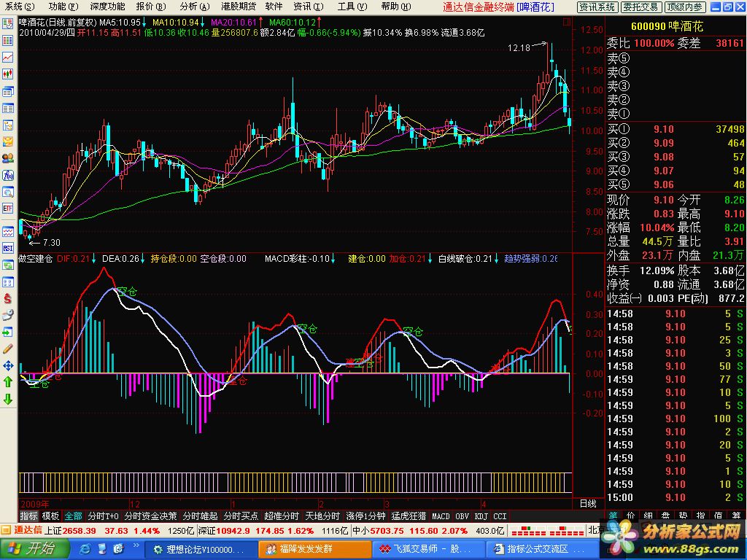Viewport: 747px width, 560px height.
Task: Click the tree hierarchy icon in left toolbar
Action: [x=7, y=125]
